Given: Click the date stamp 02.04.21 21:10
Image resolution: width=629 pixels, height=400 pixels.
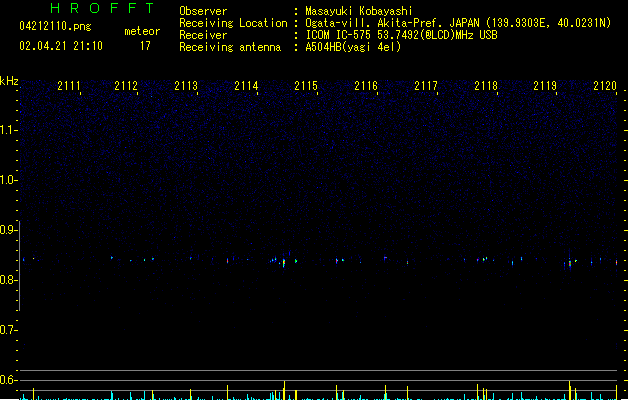Looking at the screenshot, I should 61,46.
